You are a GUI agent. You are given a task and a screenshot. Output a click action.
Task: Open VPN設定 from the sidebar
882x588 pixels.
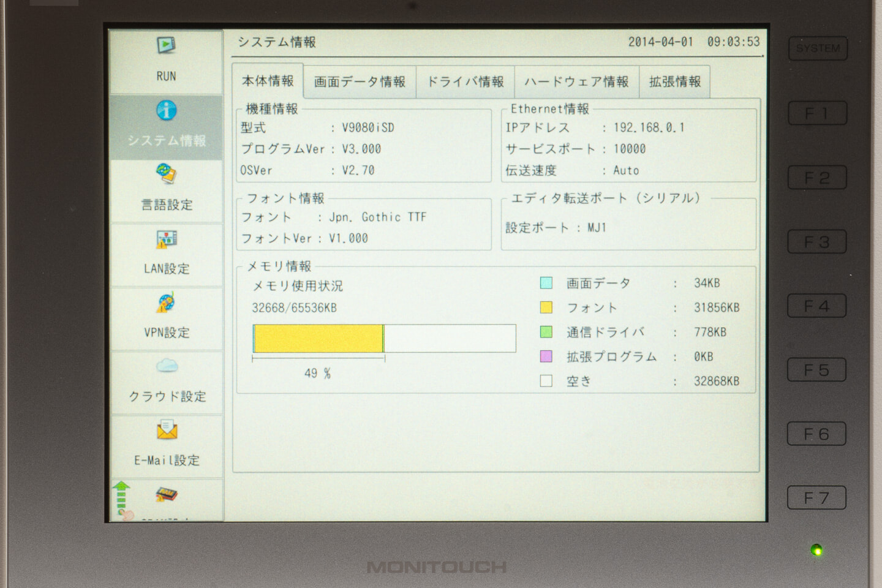(x=166, y=303)
